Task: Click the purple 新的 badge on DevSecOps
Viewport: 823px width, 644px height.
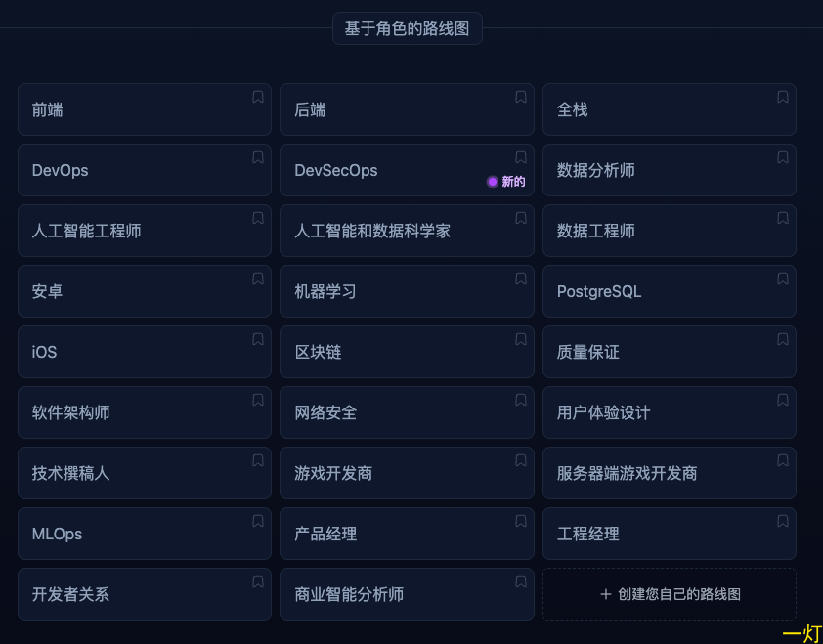Action: coord(506,182)
